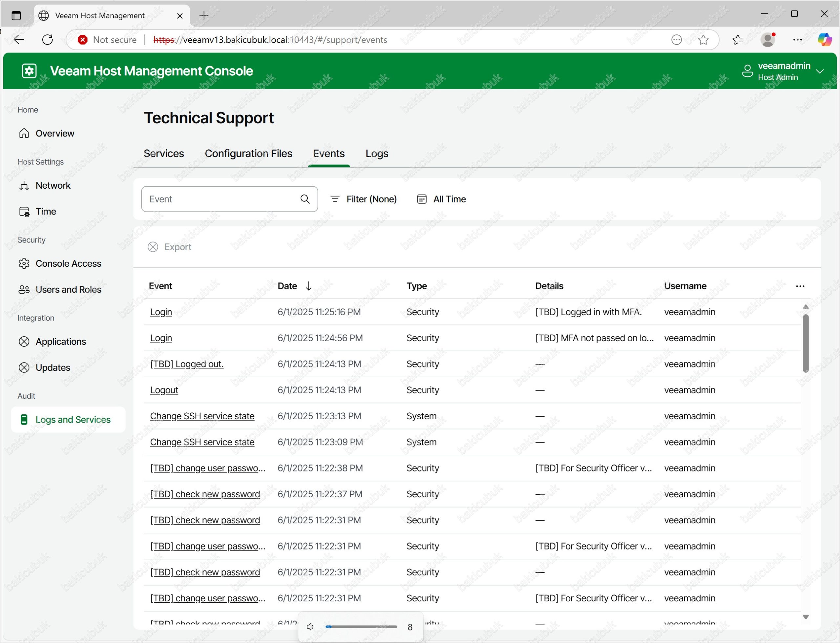This screenshot has width=840, height=643.
Task: Click the volume speaker icon
Action: (x=310, y=627)
